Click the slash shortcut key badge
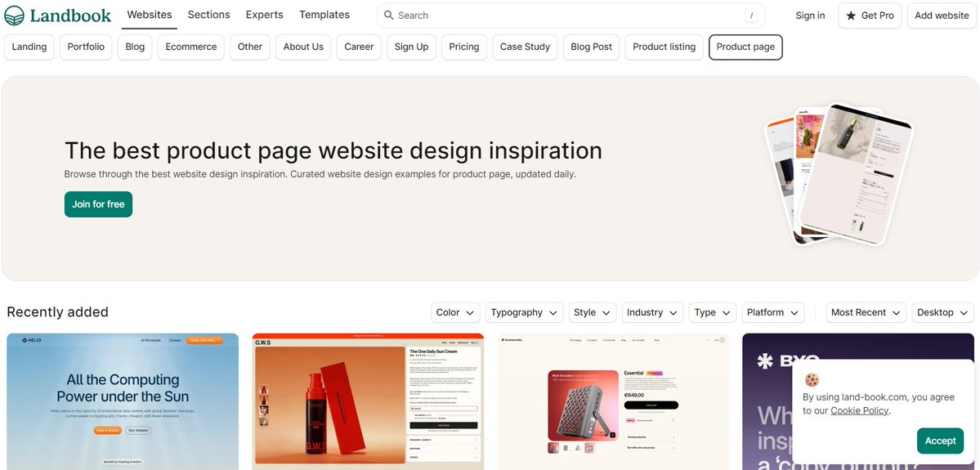 pos(751,15)
